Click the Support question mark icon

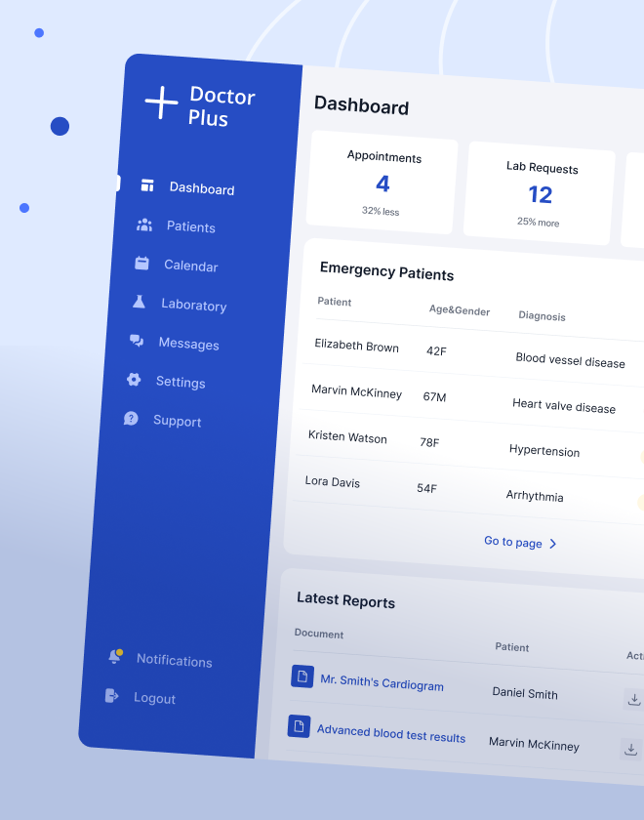131,418
